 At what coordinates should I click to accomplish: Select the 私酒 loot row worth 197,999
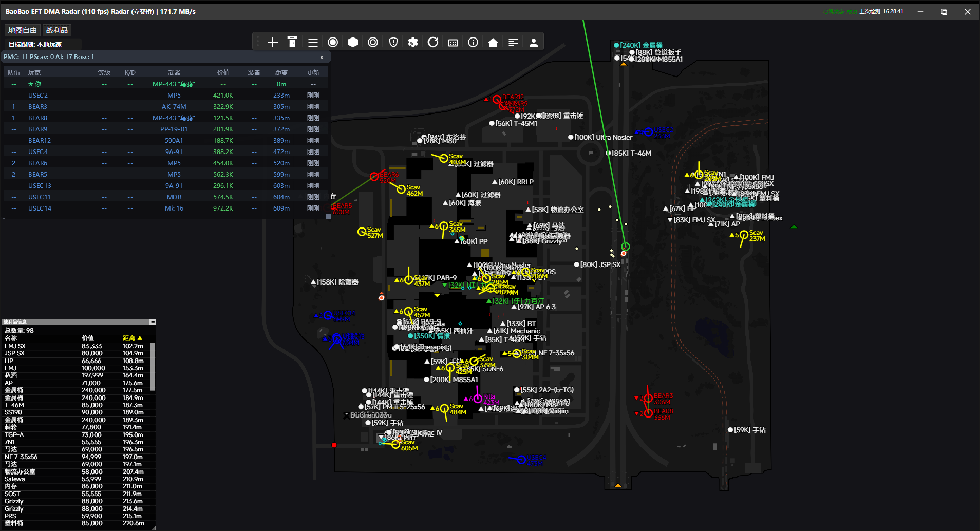76,375
